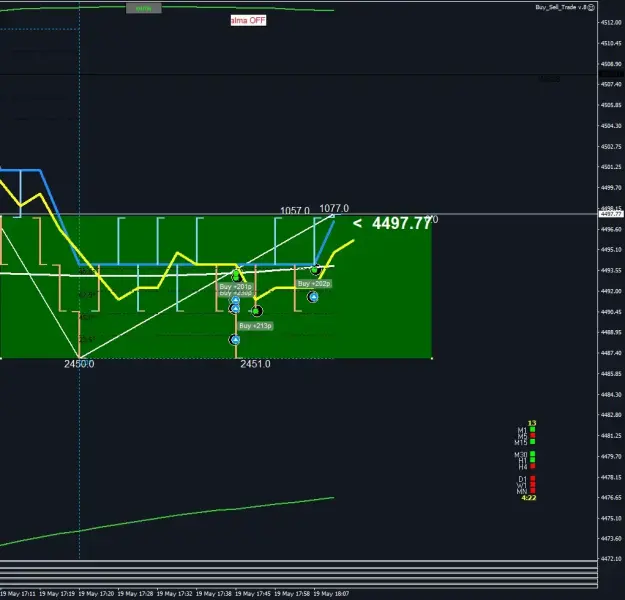Click the M1 green trend indicator square

click(x=533, y=429)
